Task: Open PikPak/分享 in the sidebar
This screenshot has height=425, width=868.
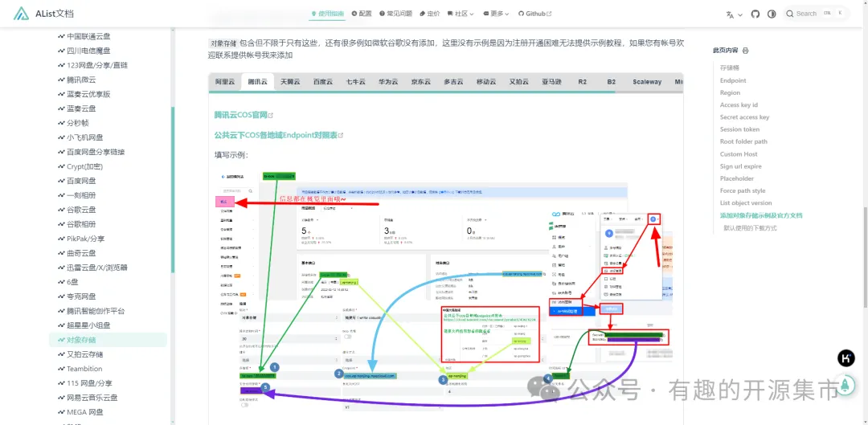Action: [86, 239]
